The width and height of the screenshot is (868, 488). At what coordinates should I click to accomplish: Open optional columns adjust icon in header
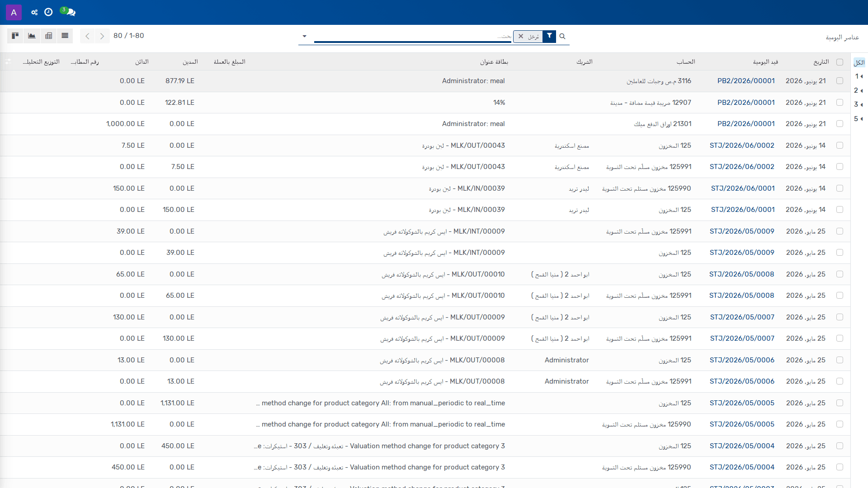[8, 62]
